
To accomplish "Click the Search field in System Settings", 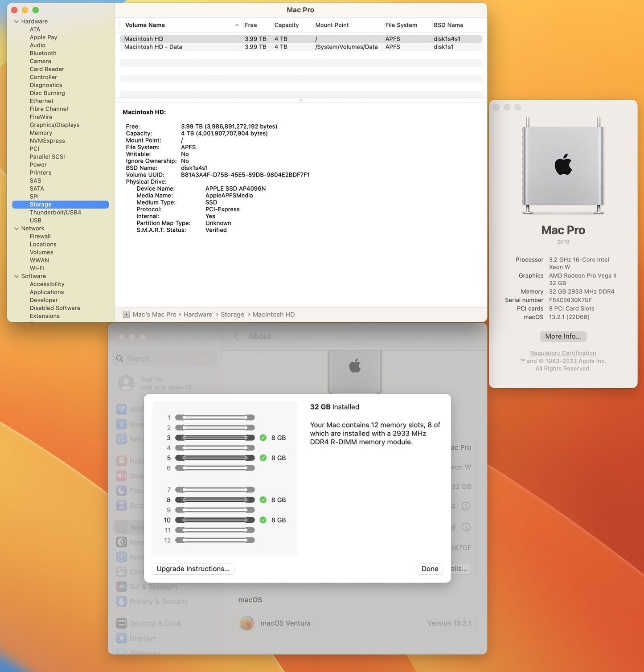I will pos(165,359).
